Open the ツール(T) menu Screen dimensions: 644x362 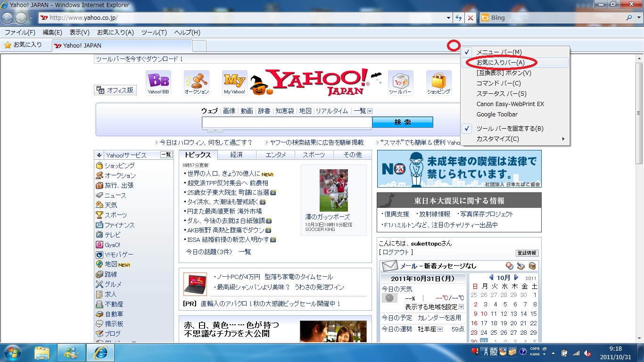154,33
